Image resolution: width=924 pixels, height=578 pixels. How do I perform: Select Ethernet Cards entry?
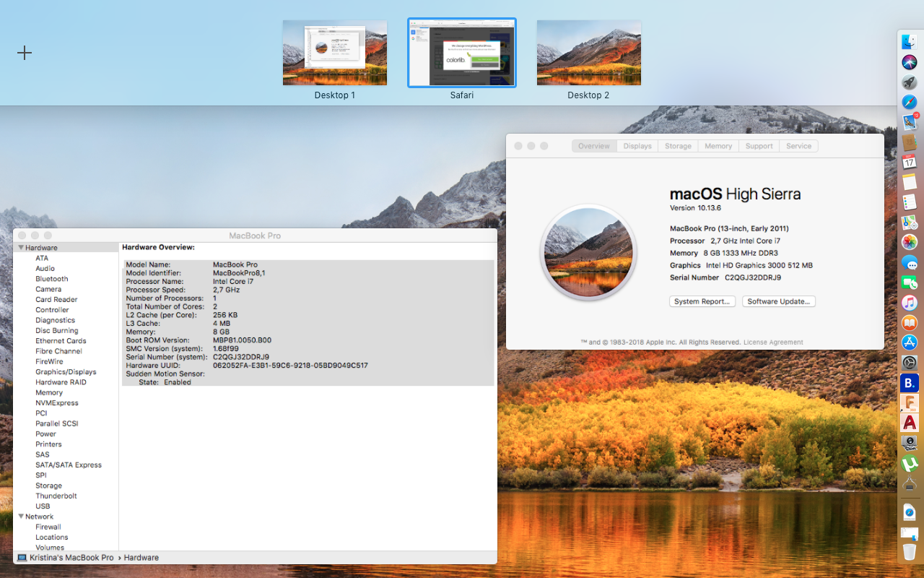point(61,341)
